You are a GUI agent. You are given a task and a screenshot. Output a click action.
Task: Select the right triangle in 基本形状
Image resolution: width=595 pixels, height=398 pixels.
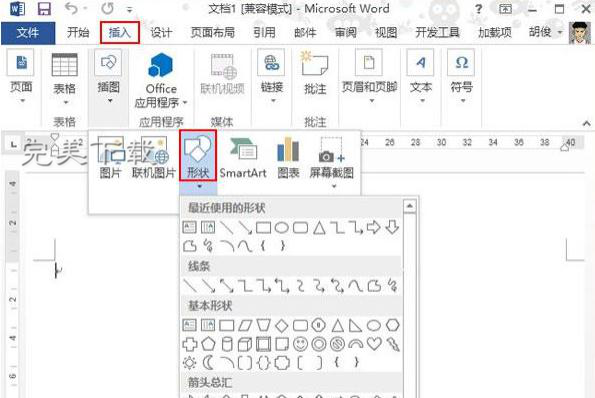tap(355, 325)
